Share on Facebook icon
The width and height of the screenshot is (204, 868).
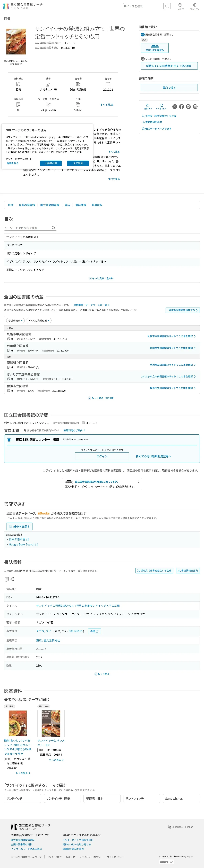click(x=181, y=106)
